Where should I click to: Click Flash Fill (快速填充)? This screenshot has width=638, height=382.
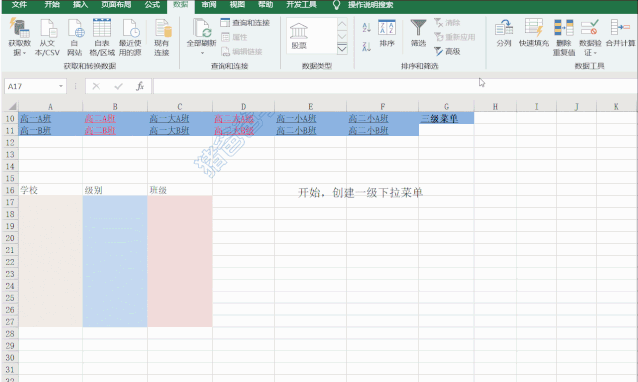(533, 33)
